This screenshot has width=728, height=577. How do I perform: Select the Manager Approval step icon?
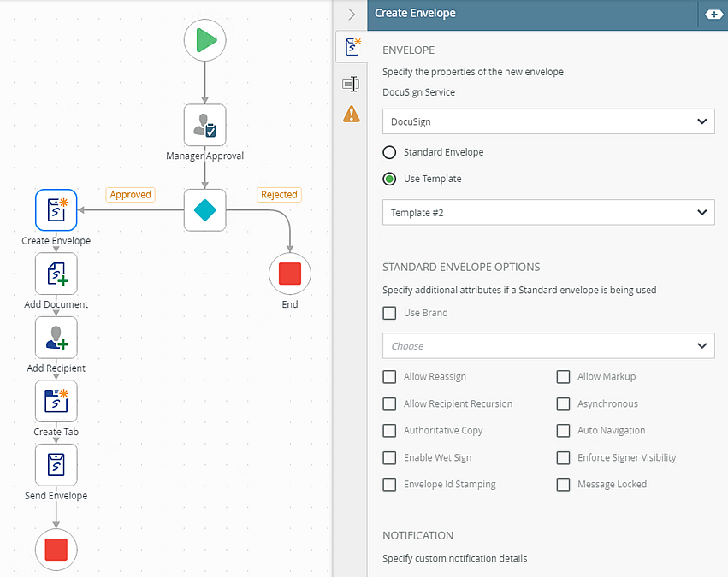point(205,126)
